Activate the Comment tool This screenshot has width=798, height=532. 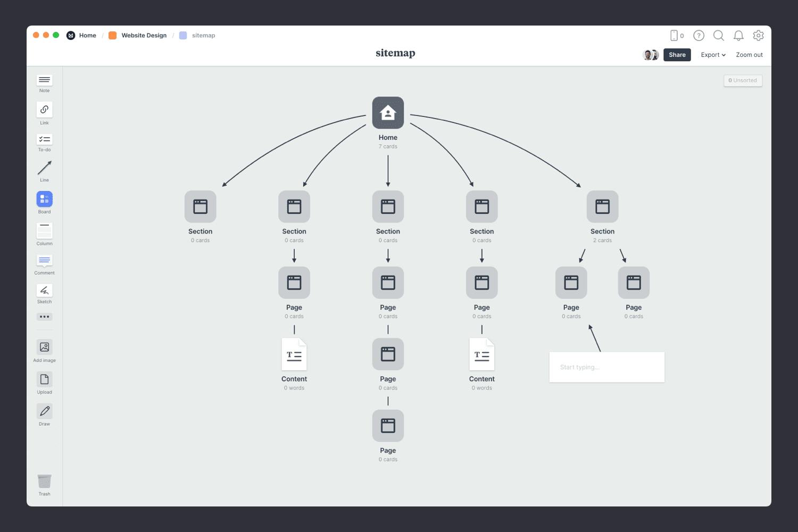(44, 261)
